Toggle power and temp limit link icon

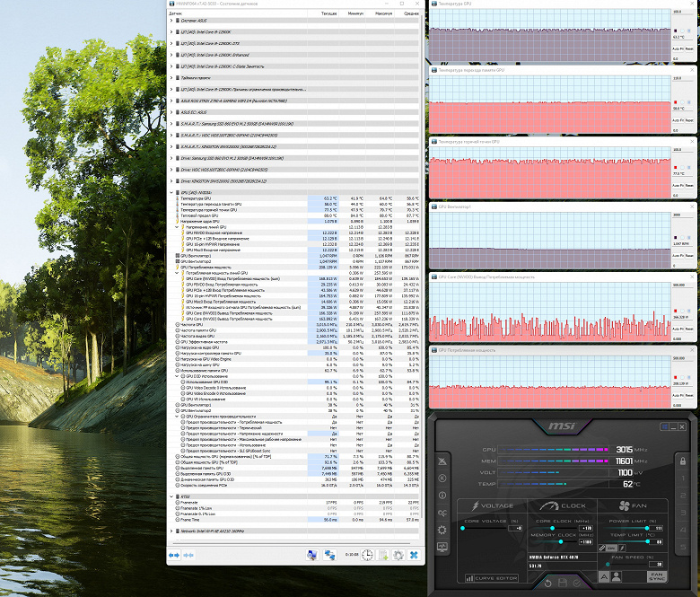[x=602, y=548]
